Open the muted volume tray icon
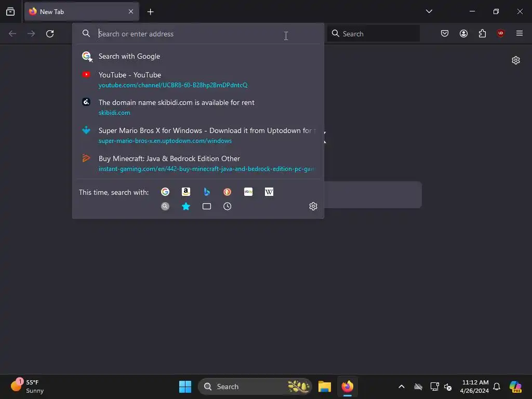 tap(448, 387)
